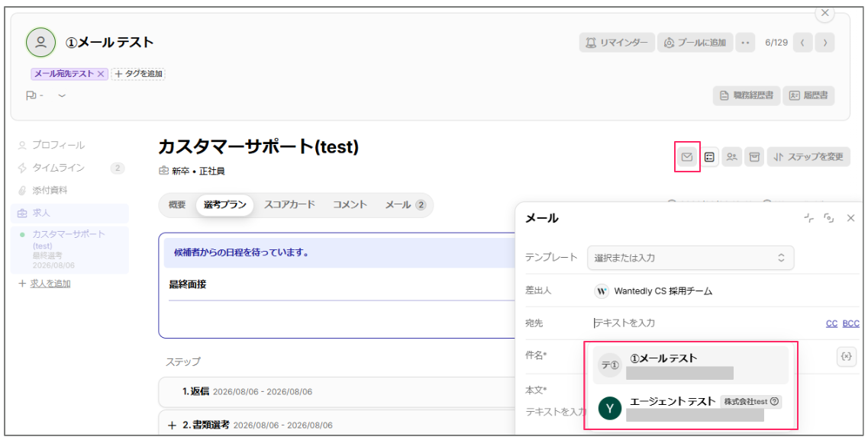Close the candidate panel with top X
The width and height of the screenshot is (868, 440).
point(824,13)
